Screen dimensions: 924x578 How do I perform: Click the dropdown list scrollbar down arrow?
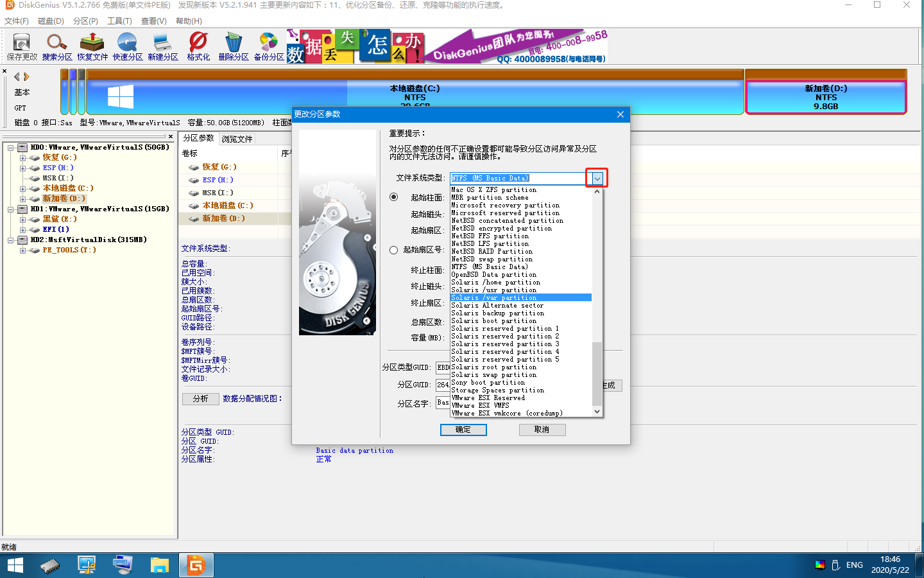(x=597, y=412)
